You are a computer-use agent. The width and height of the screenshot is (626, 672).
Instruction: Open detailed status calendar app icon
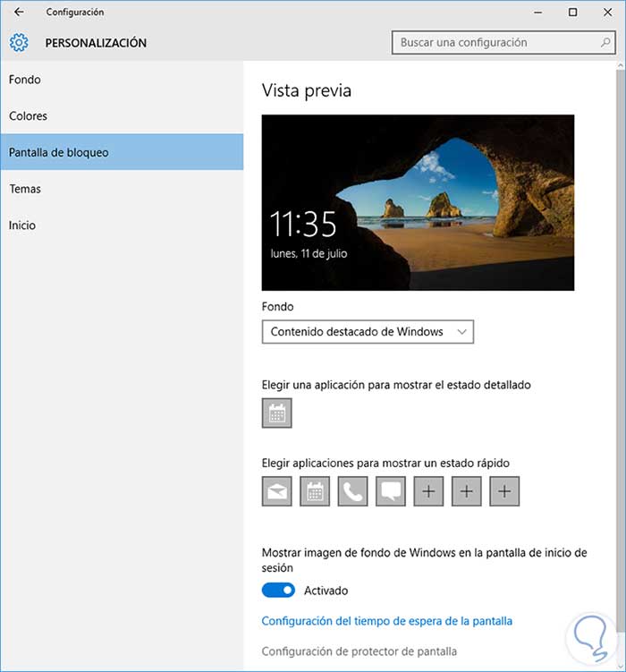click(x=277, y=413)
